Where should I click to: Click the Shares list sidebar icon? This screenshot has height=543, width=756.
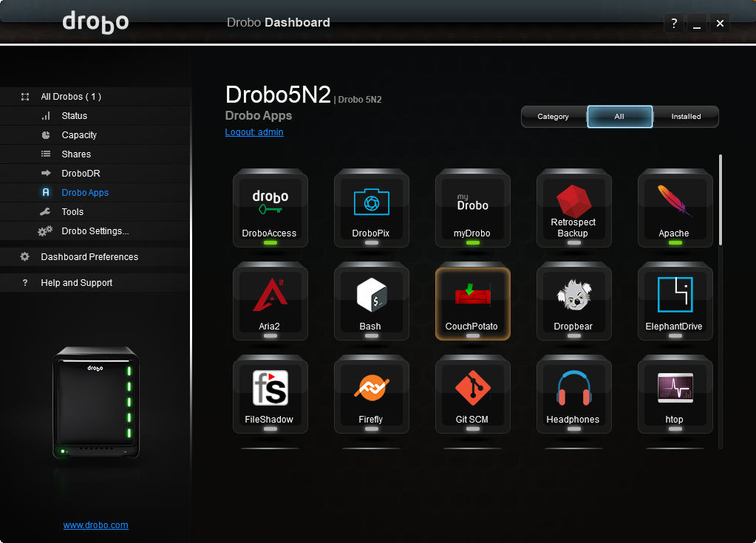click(x=46, y=154)
